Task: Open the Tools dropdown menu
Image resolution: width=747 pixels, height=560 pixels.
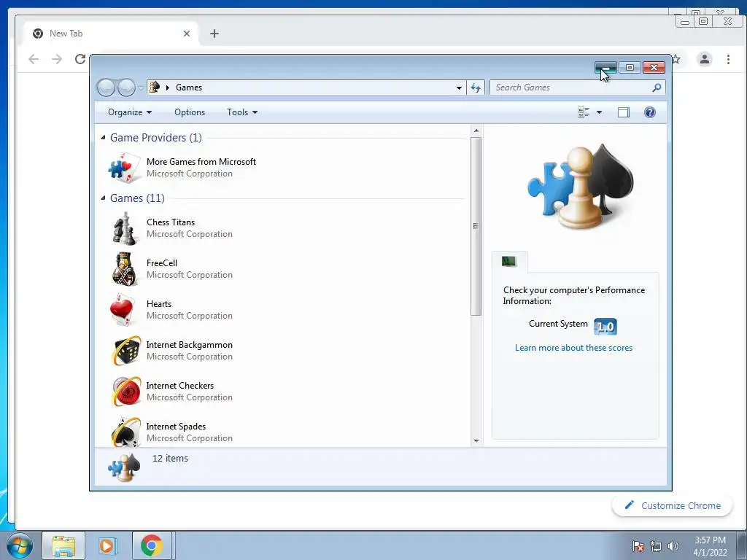Action: 242,112
